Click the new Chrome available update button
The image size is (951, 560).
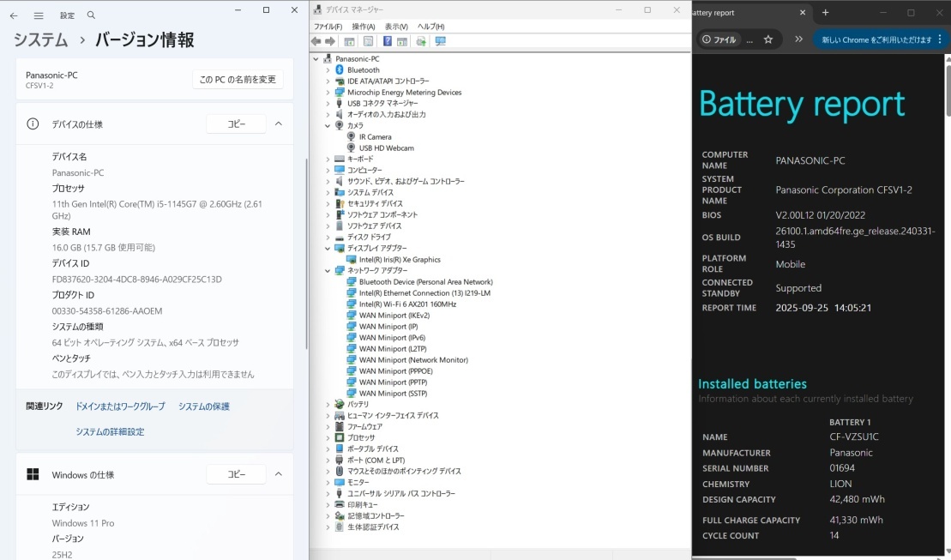tap(876, 39)
